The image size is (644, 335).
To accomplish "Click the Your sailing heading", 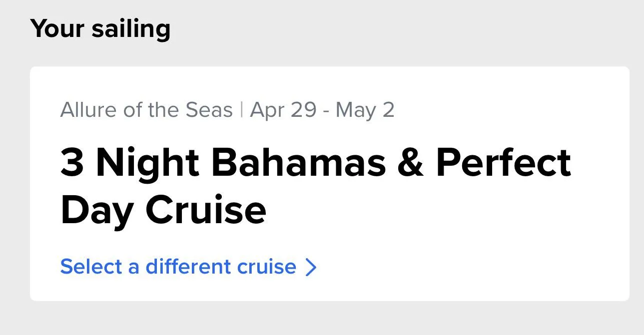I will [100, 28].
